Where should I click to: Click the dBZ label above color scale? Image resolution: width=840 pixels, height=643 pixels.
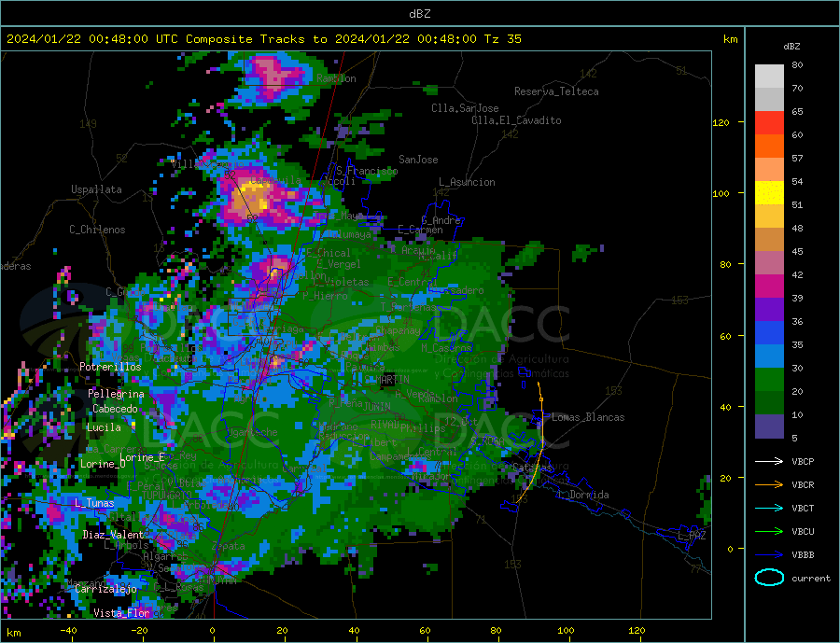coord(791,47)
